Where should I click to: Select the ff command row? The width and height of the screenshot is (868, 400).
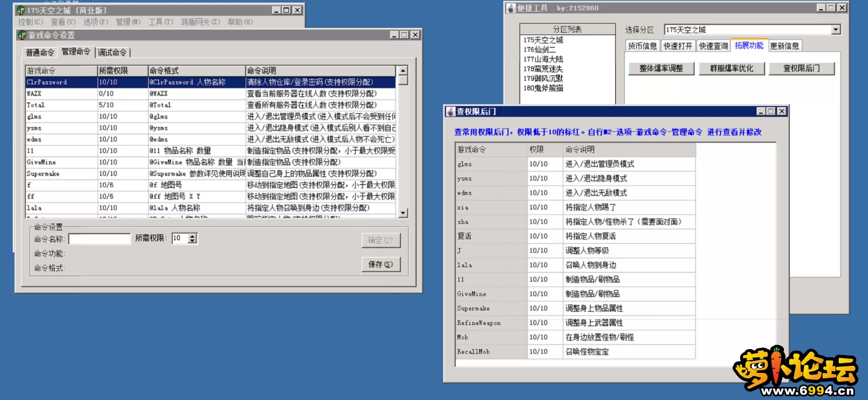point(210,196)
